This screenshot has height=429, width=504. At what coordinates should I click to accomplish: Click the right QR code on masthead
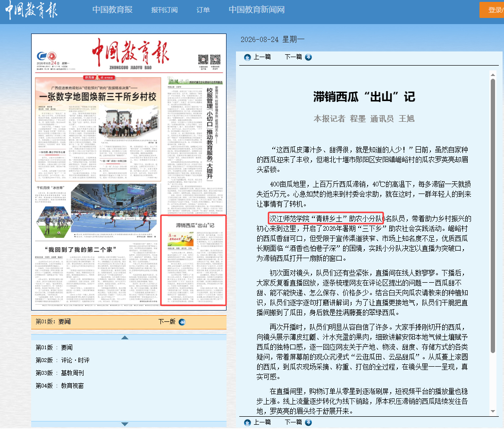215,60
